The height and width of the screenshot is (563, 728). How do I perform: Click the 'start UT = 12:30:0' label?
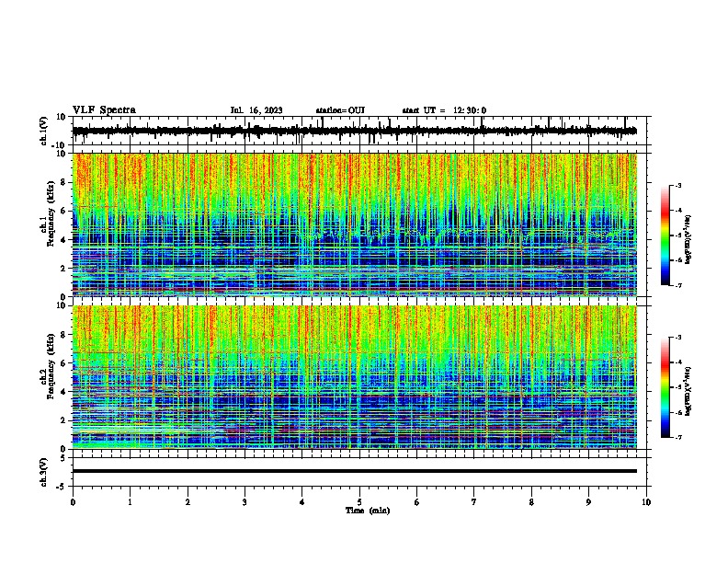(x=444, y=110)
